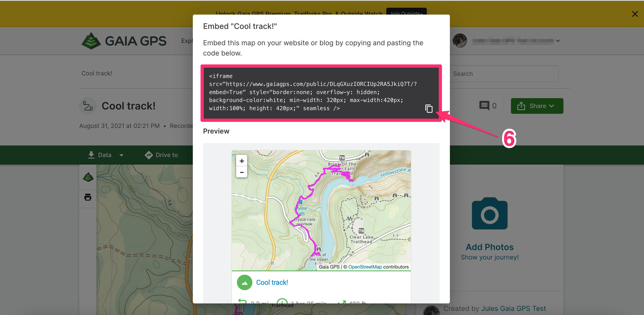Open the Cool track! link in preview
Image resolution: width=644 pixels, height=315 pixels.
272,282
